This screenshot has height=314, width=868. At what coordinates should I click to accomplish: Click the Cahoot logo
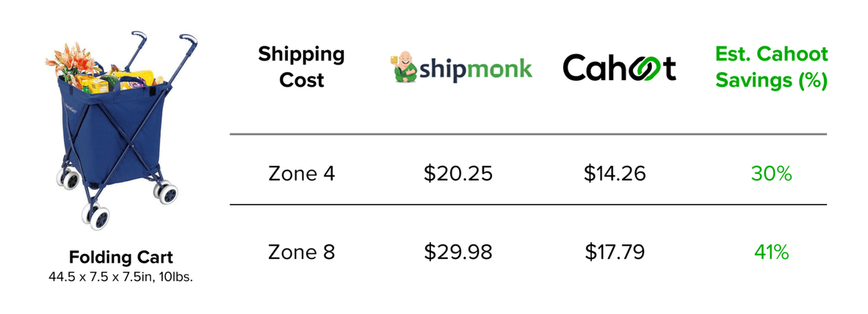[x=619, y=69]
